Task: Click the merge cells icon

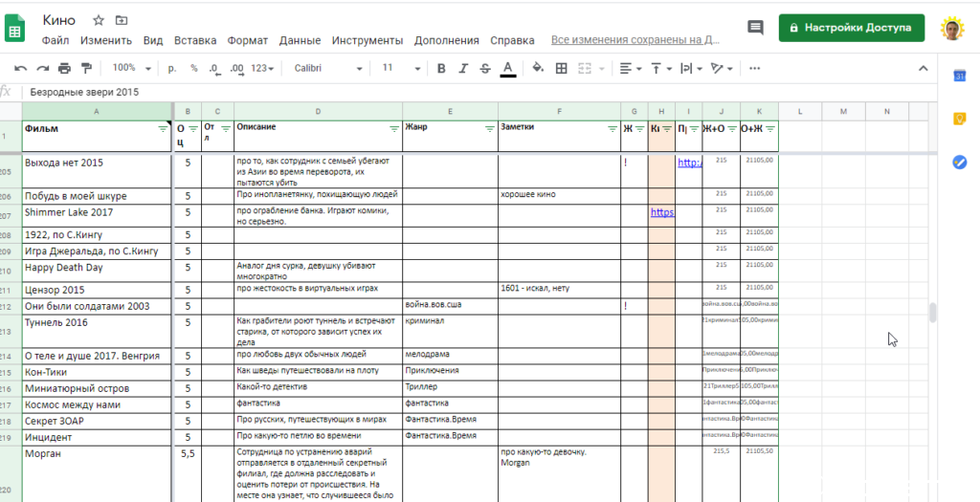Action: pyautogui.click(x=585, y=69)
